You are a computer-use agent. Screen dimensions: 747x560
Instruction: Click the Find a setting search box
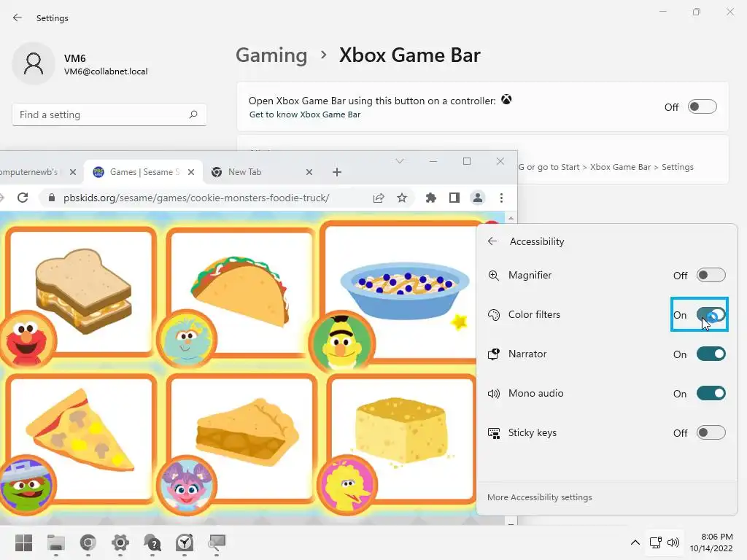point(109,114)
